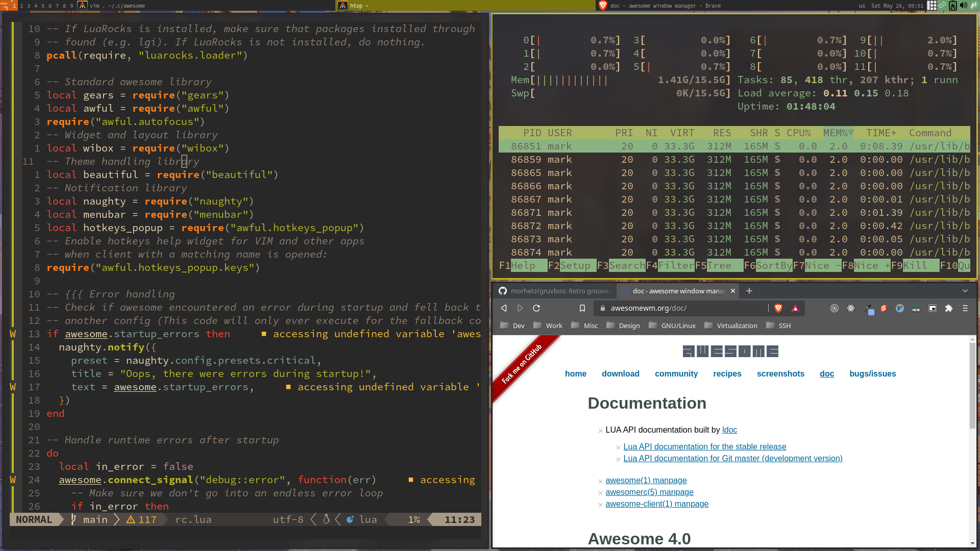Open F6 SortBy in htop footer
Viewport: 980px width, 551px height.
click(768, 265)
